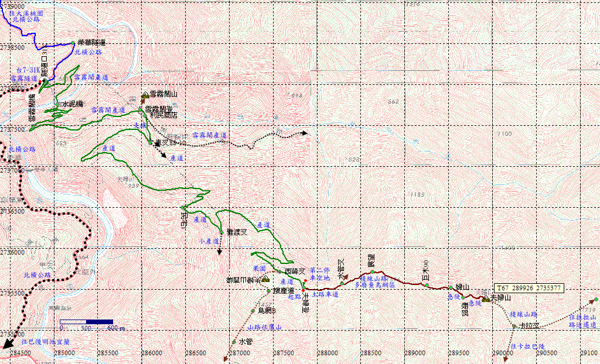This screenshot has width=600, height=364.
Task: Click the T67 coordinate tooltip box
Action: 529,288
